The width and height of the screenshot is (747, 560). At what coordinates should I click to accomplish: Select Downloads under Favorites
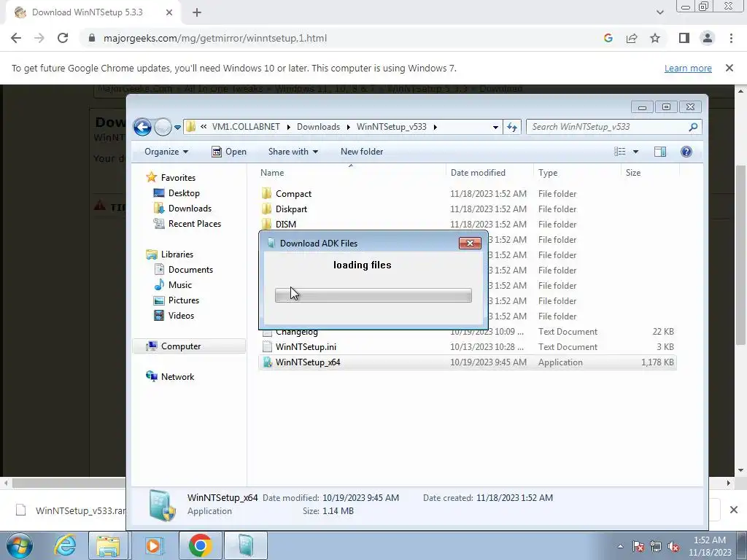point(190,208)
